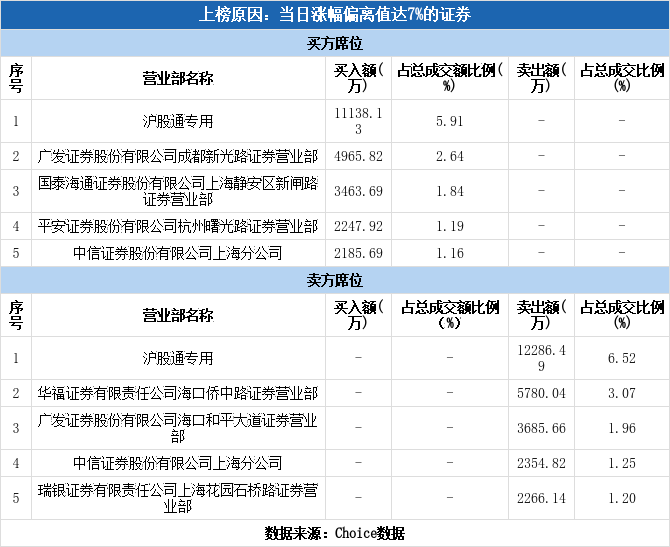670x547 pixels.
Task: Select buy amount 3463.69
Action: tap(359, 191)
